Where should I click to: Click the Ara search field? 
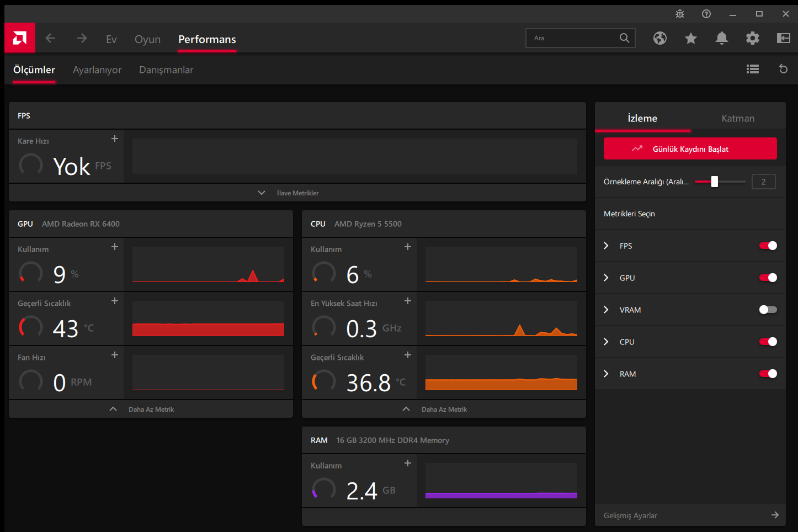(580, 38)
